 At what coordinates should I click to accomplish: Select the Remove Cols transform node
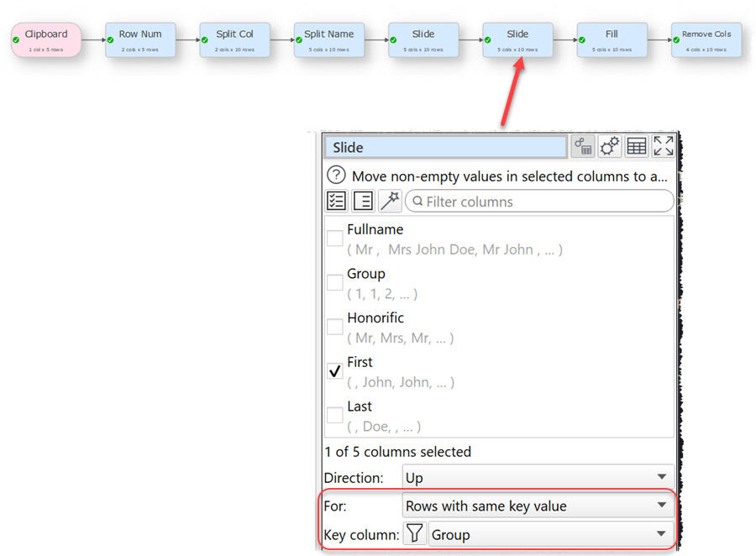(706, 40)
